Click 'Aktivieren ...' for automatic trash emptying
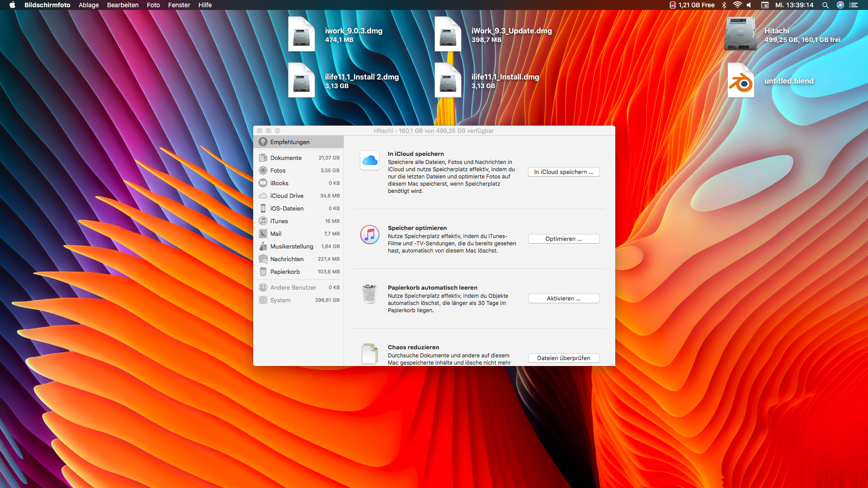 tap(563, 298)
